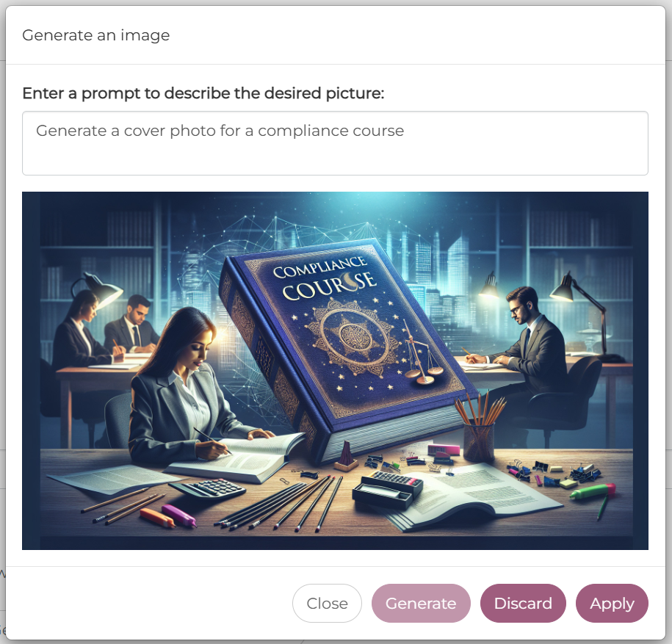Click the 'Enter a prompt' label
The width and height of the screenshot is (672, 644).
pos(203,93)
